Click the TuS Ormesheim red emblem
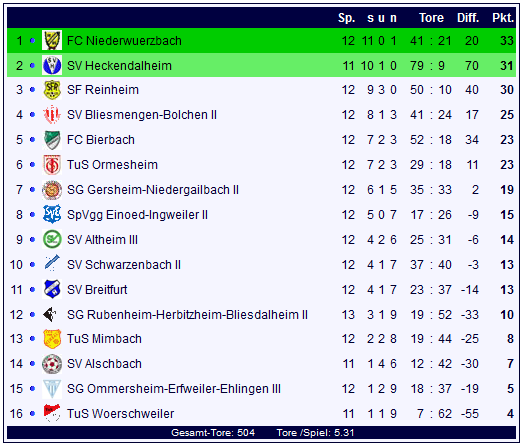The height and width of the screenshot is (444, 523). tap(52, 165)
